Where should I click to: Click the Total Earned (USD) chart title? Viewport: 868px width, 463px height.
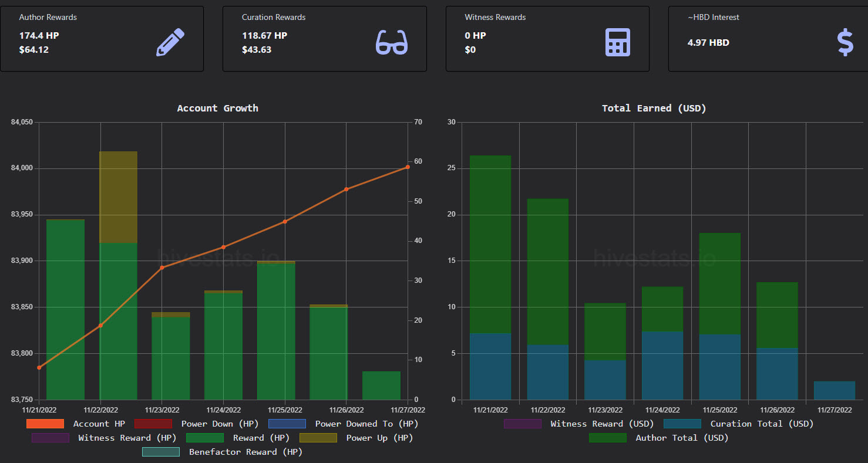[x=654, y=108]
